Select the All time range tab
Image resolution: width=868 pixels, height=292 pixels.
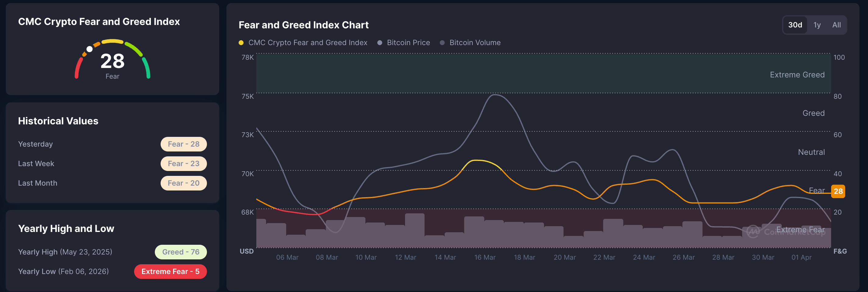[x=836, y=25]
